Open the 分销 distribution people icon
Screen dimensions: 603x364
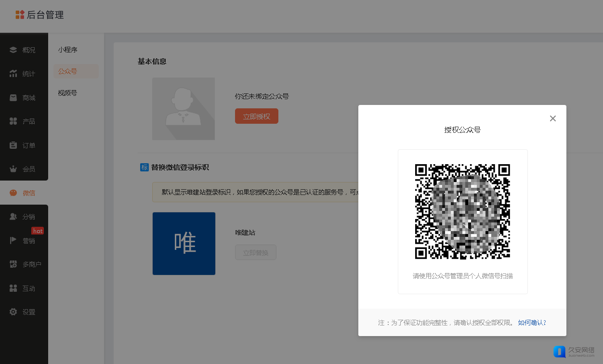click(13, 217)
